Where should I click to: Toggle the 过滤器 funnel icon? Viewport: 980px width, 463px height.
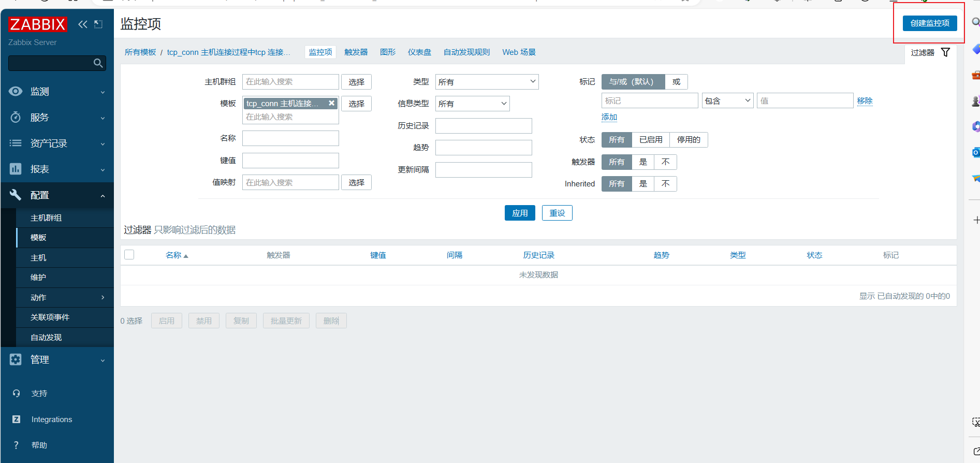point(945,52)
